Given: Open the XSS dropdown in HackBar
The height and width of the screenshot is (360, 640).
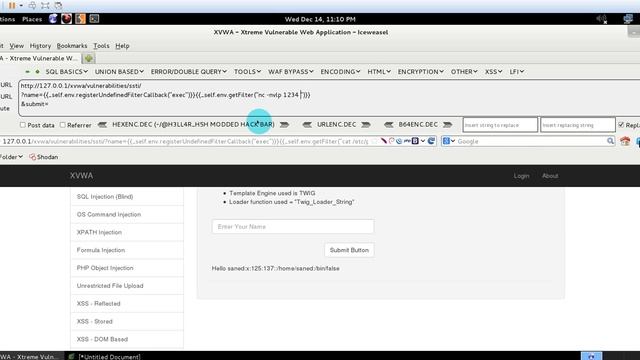Looking at the screenshot, I should pyautogui.click(x=493, y=72).
